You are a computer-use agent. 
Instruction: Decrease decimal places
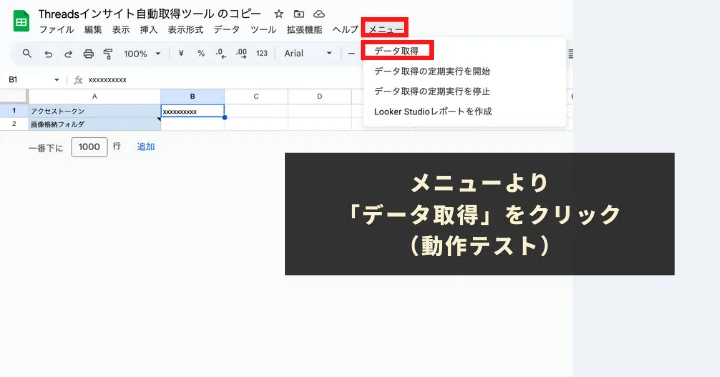click(x=221, y=54)
